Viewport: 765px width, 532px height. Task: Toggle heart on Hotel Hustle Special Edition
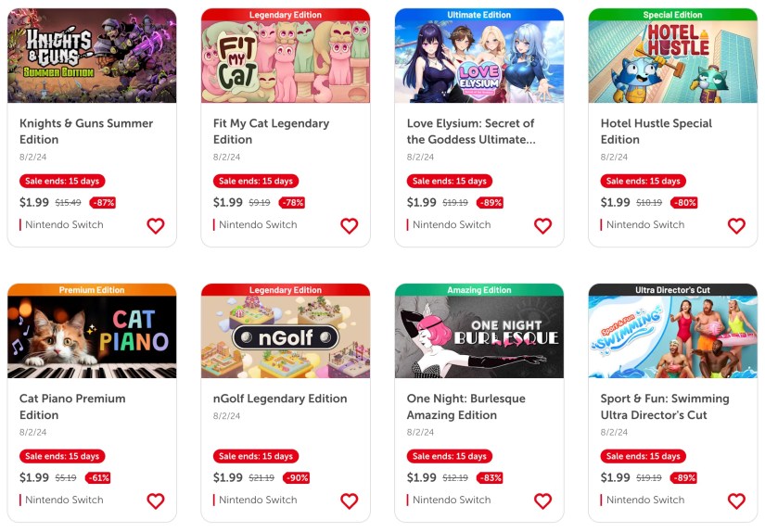[736, 226]
